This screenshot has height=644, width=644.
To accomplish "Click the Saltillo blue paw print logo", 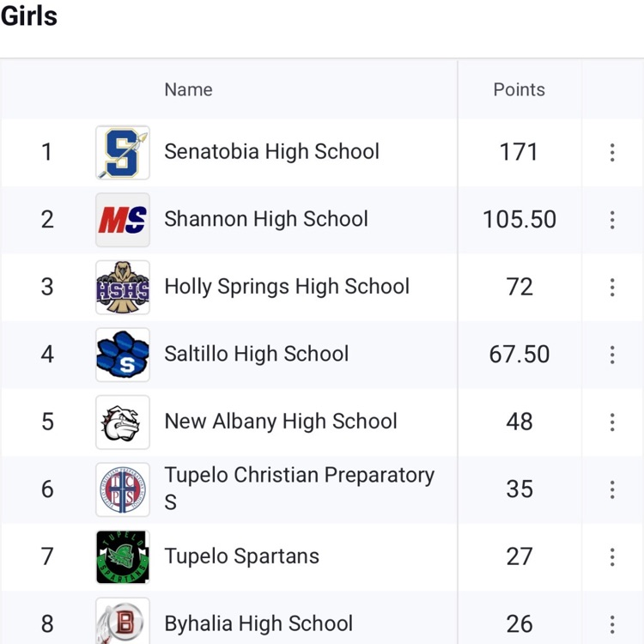I will coord(123,355).
